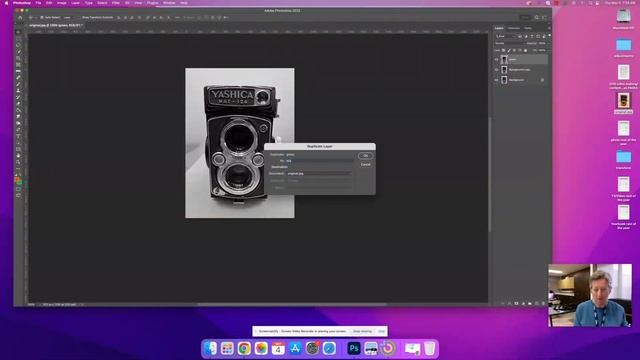Screen dimensions: 640x360
Task: Open Google Chrome from the Dock
Action: [244, 348]
